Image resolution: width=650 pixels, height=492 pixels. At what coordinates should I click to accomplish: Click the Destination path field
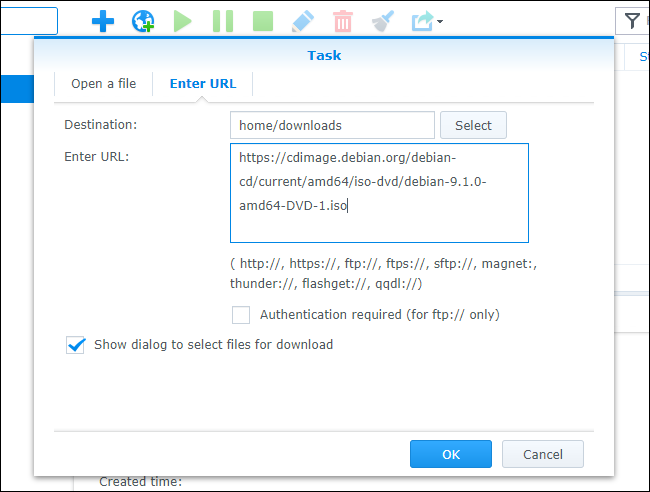pyautogui.click(x=332, y=126)
